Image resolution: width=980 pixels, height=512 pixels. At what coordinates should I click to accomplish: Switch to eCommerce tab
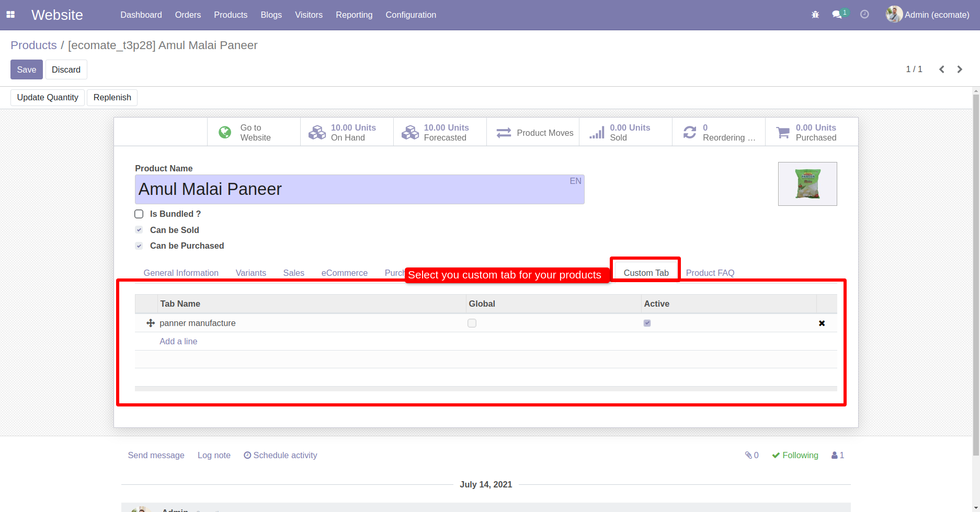(345, 273)
